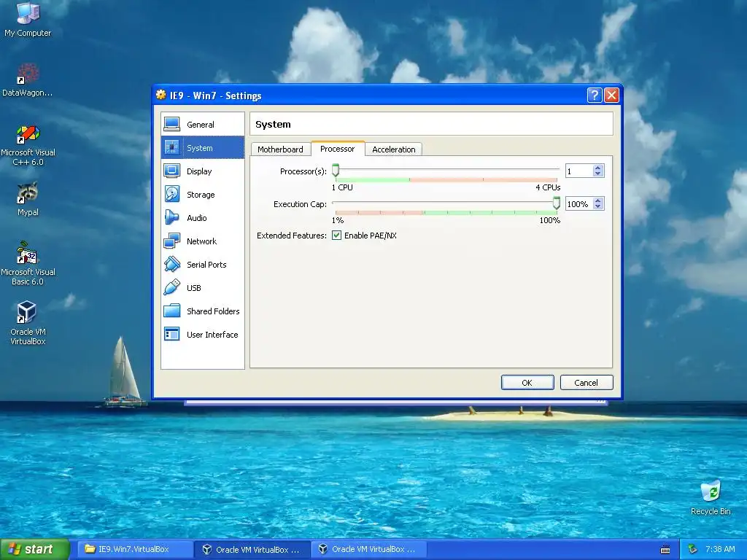Switch to the Acceleration tab
747x560 pixels.
click(393, 149)
